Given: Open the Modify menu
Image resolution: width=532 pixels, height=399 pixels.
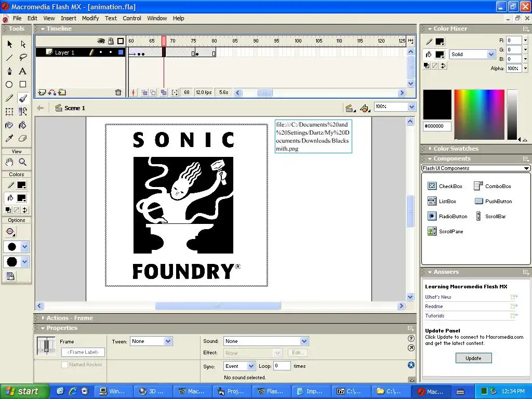Looking at the screenshot, I should pyautogui.click(x=90, y=18).
